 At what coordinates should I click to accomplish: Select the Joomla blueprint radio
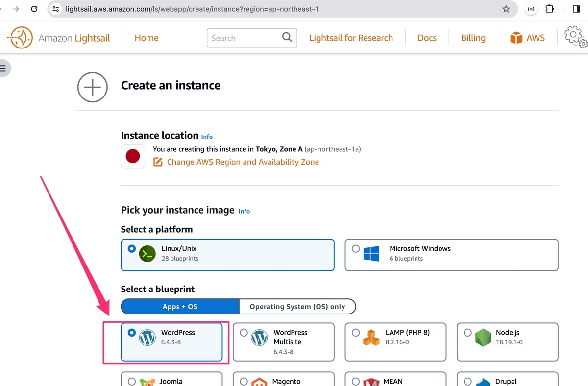pos(131,382)
